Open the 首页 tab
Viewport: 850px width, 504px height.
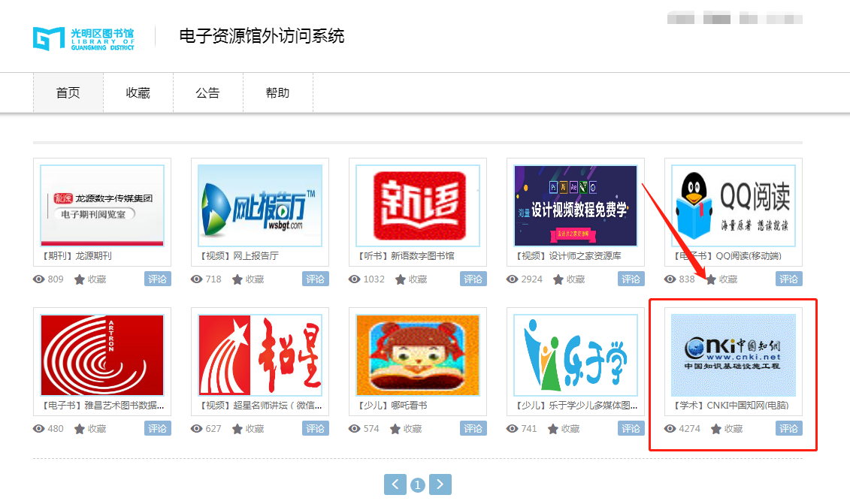68,92
